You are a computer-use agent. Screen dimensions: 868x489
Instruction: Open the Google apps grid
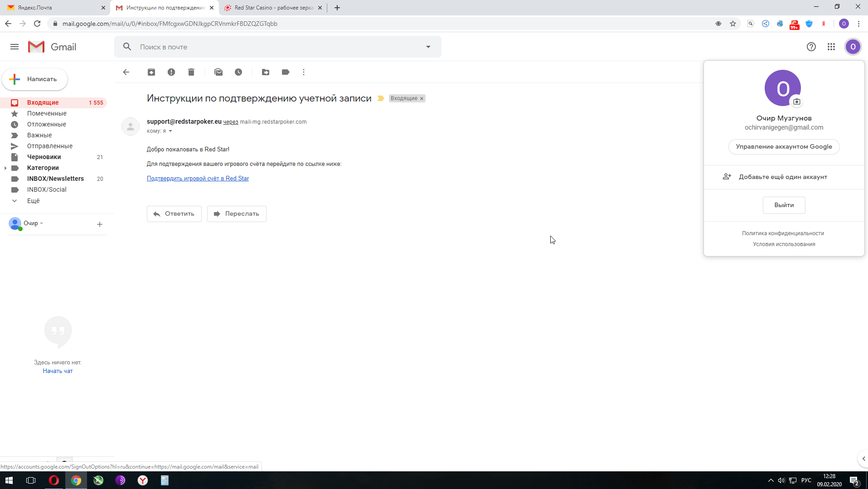(831, 47)
